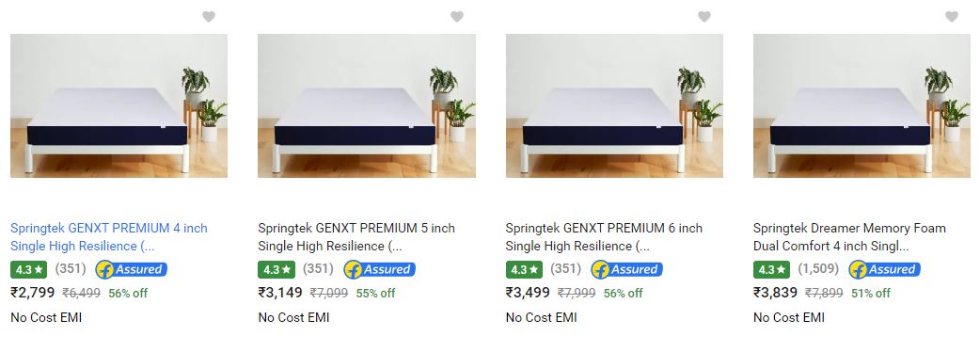Viewport: 980px width, 352px height.
Task: Open Springtek GENXT PREMIUM 5 inch title link
Action: click(x=356, y=237)
